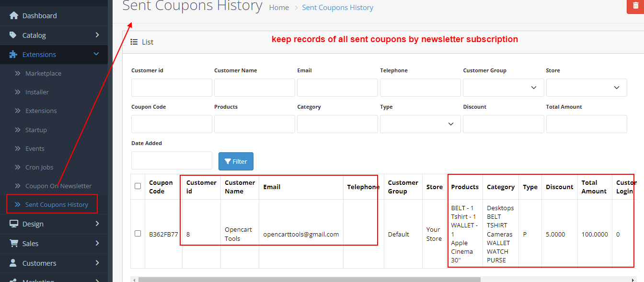
Task: Click the Coupon Code filter field
Action: click(x=172, y=124)
